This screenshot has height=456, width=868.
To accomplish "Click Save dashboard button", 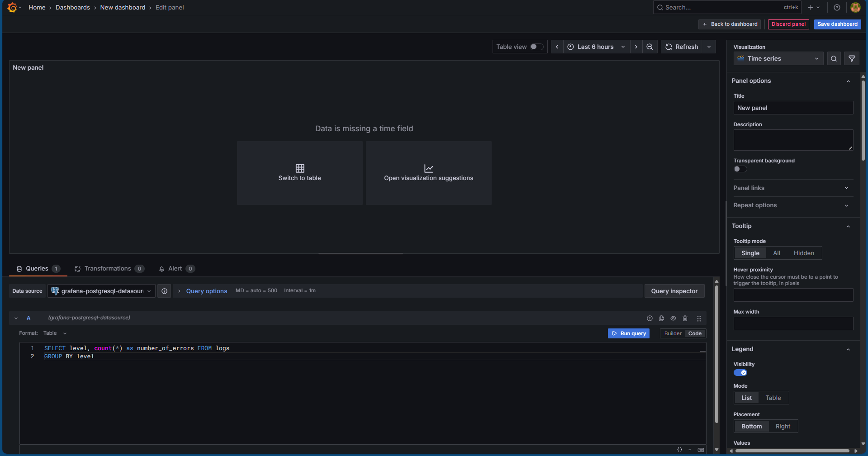I will [x=837, y=24].
